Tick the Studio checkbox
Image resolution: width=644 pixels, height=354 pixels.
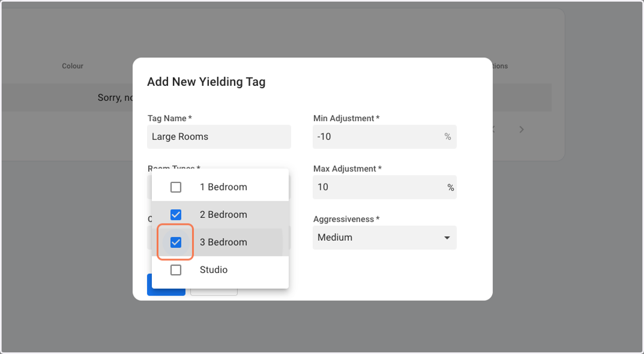(175, 270)
